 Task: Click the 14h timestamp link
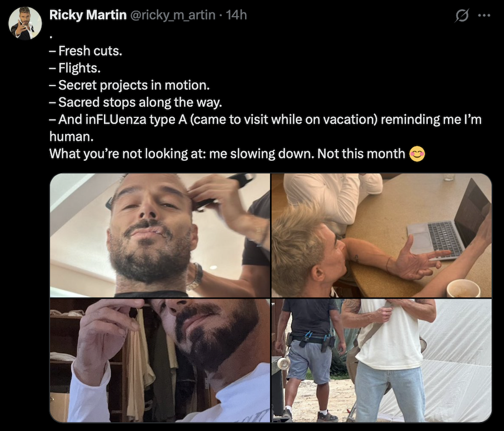click(x=237, y=16)
